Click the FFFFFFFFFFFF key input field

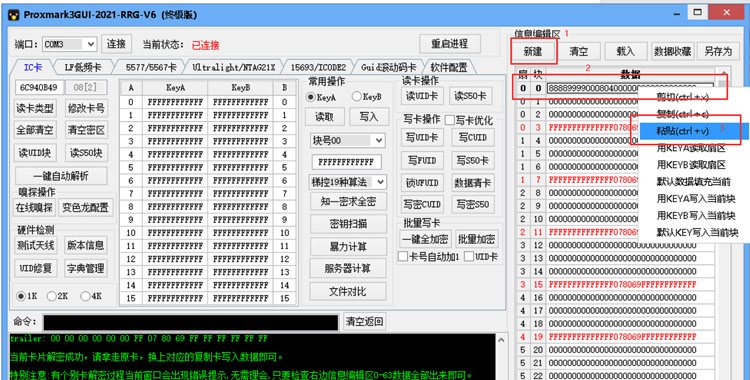[346, 162]
